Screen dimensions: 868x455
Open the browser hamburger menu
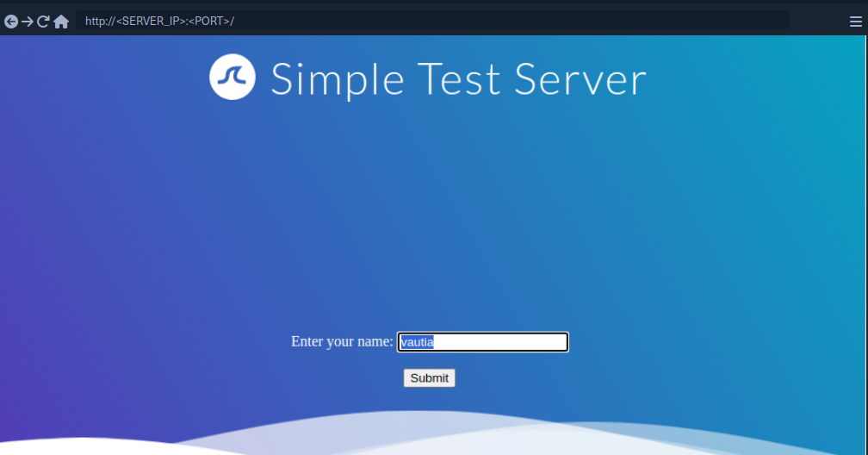click(x=855, y=22)
